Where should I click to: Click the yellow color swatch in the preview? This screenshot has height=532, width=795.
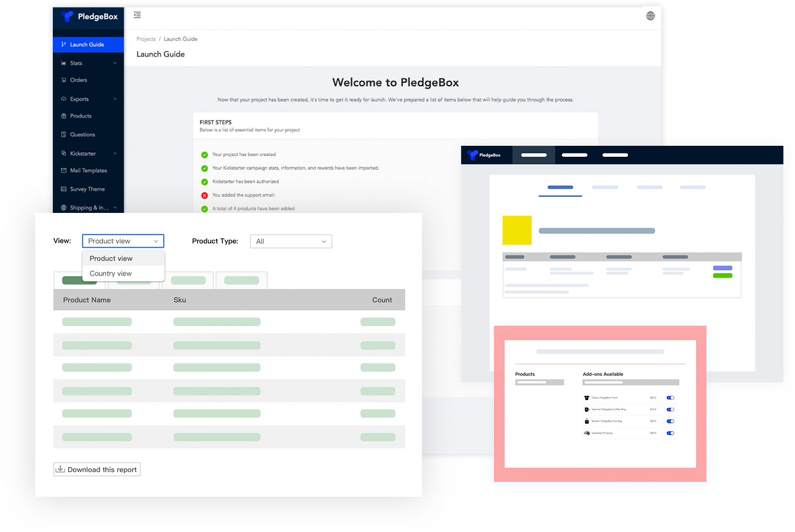point(516,230)
